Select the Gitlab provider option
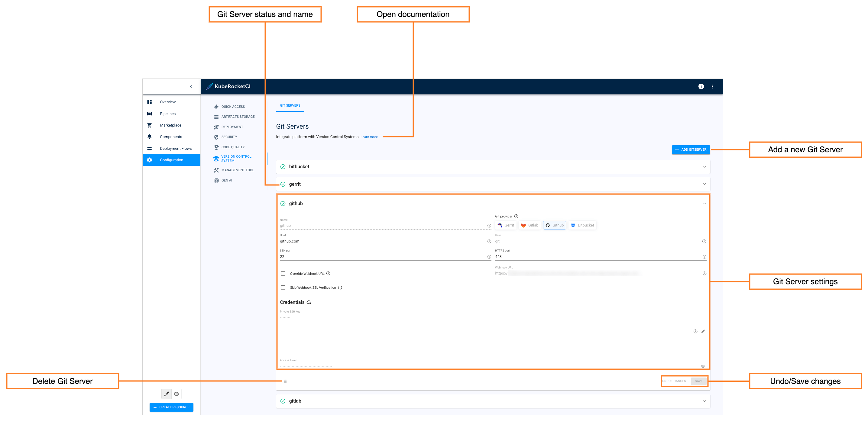This screenshot has width=868, height=421. pos(530,225)
